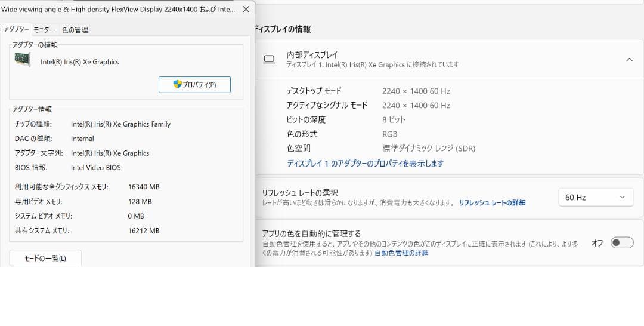Open the display 1 adapter properties link

pyautogui.click(x=365, y=163)
